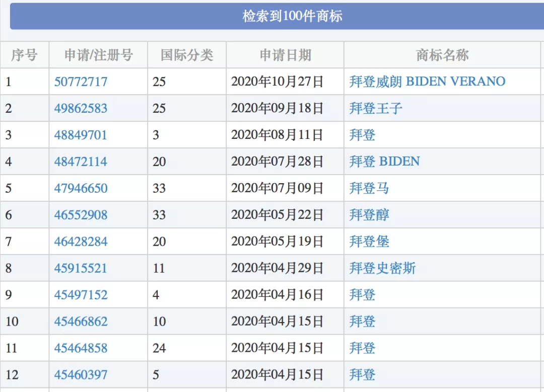The width and height of the screenshot is (544, 392).
Task: Click the 商标名称 column header
Action: coord(442,55)
